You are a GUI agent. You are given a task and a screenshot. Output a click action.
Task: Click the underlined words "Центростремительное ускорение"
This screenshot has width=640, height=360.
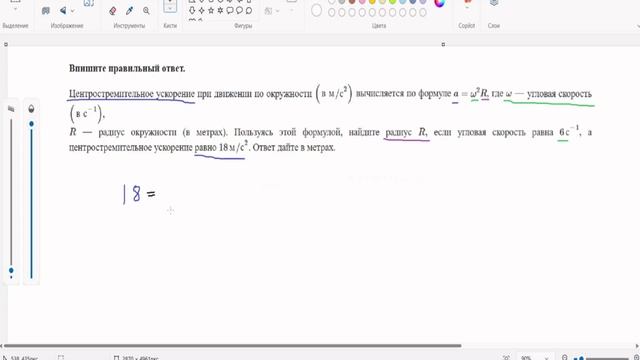[132, 94]
